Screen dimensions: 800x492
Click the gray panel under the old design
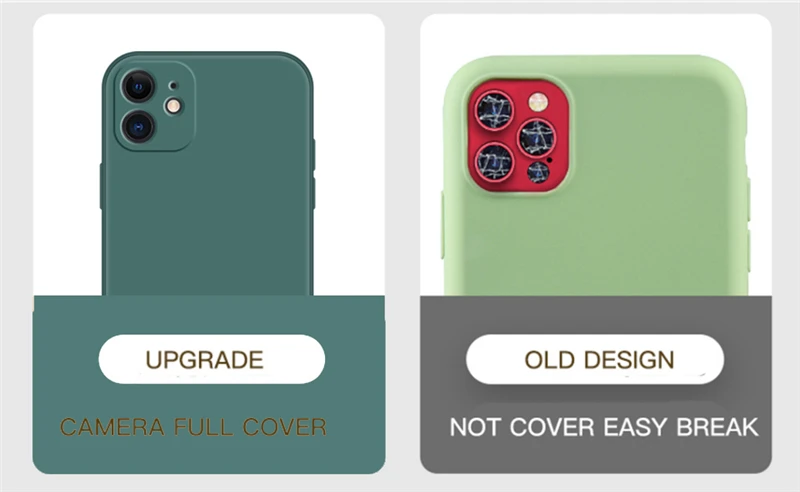pos(596,384)
